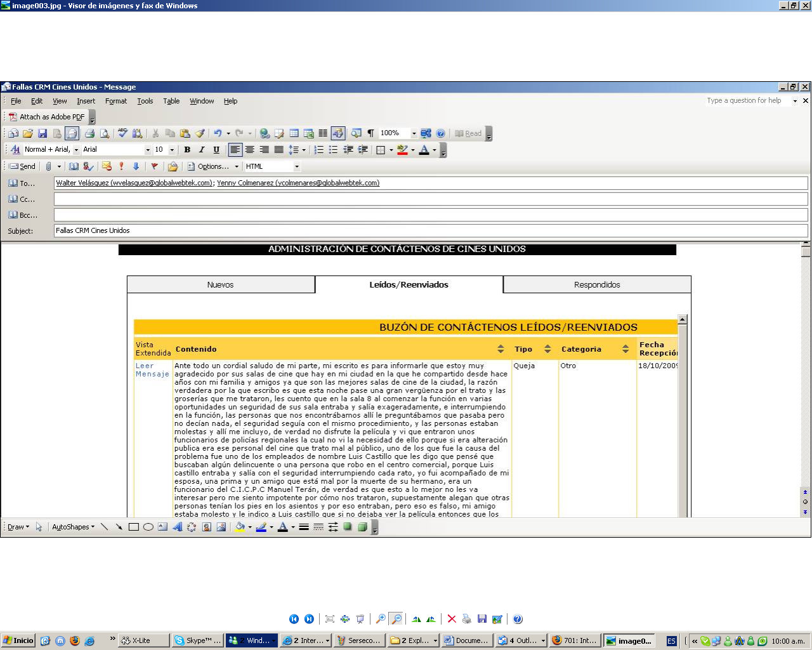Set high importance with the red exclamation
This screenshot has width=812, height=650.
[x=121, y=166]
